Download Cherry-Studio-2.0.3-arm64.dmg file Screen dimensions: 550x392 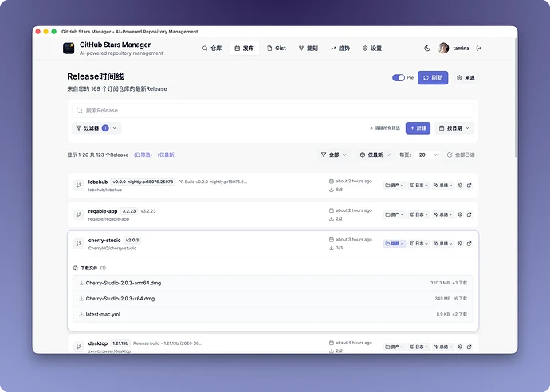[273, 283]
